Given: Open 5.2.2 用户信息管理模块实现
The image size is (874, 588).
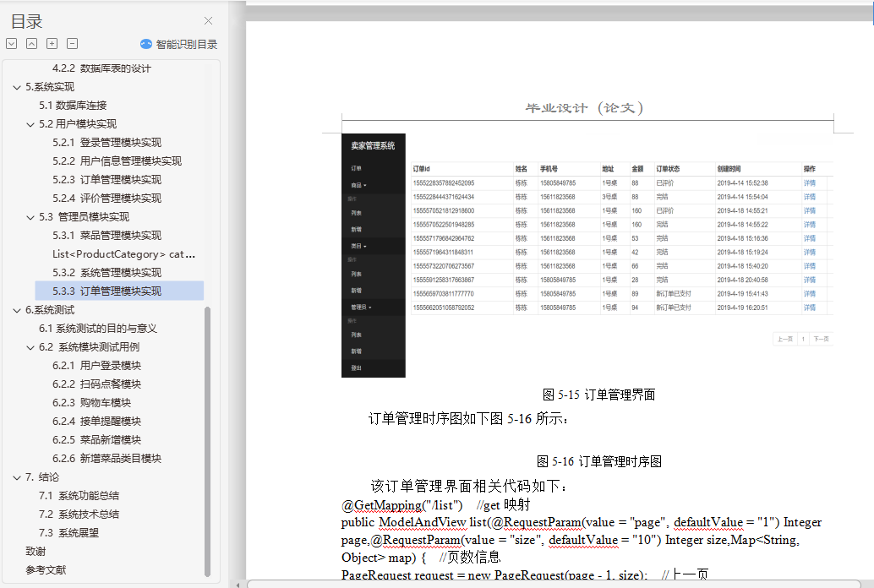Looking at the screenshot, I should click(x=117, y=161).
